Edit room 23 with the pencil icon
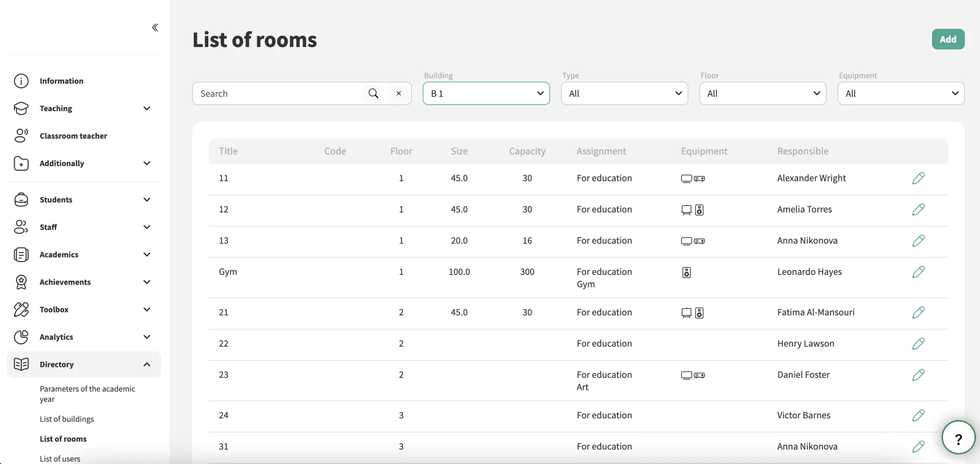This screenshot has width=980, height=464. [x=918, y=375]
